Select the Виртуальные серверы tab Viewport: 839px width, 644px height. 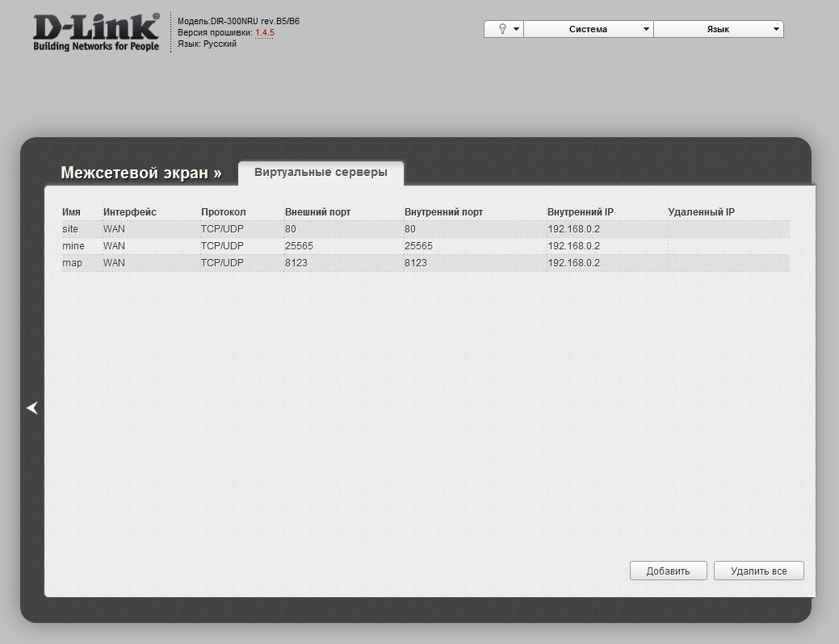tap(321, 173)
